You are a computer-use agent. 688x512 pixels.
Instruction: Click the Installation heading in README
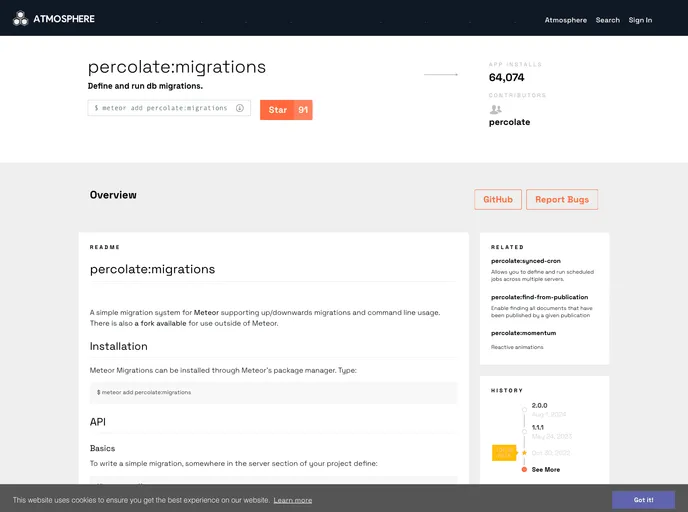click(118, 346)
